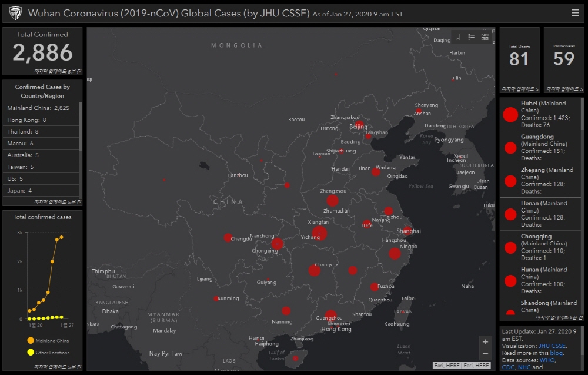Select Mainland China in the country list
The height and width of the screenshot is (375, 588).
pyautogui.click(x=38, y=108)
